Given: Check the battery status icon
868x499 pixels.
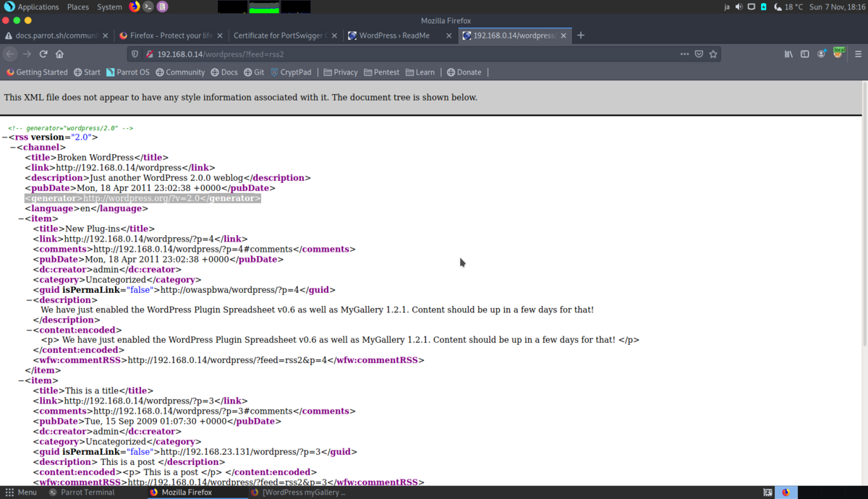Looking at the screenshot, I should click(x=763, y=7).
